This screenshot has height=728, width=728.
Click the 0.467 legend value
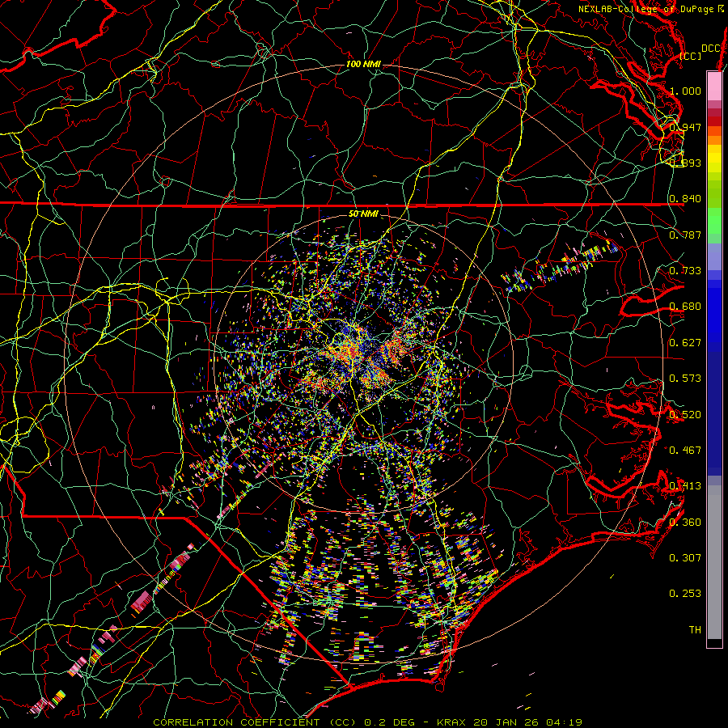click(x=685, y=450)
